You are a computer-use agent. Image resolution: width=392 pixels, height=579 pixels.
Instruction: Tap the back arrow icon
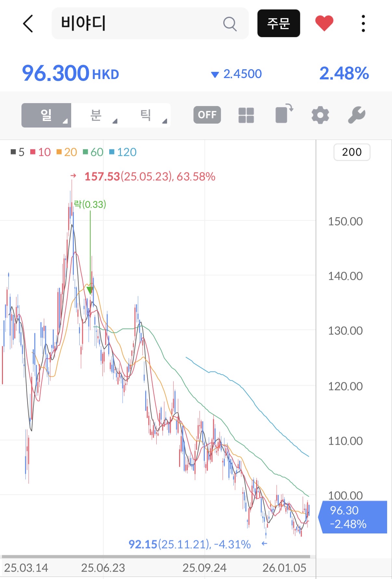[28, 23]
